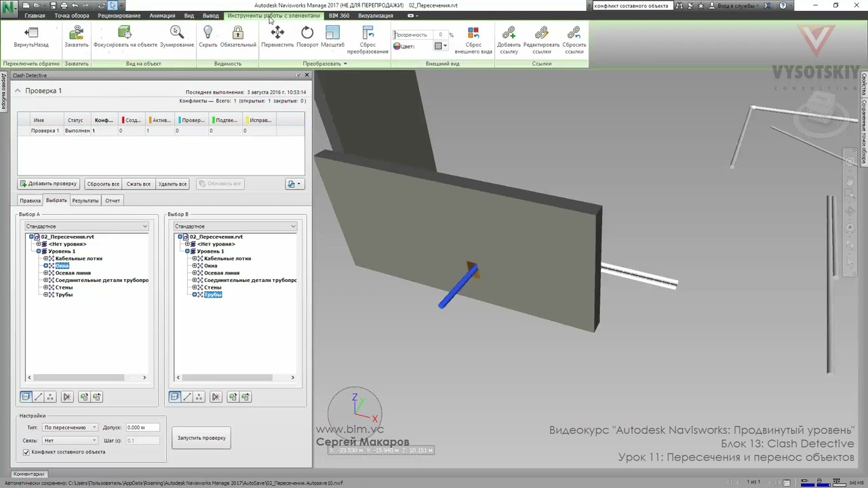Activate the Масштаб scale tool
The width and height of the screenshot is (868, 488).
tap(332, 37)
